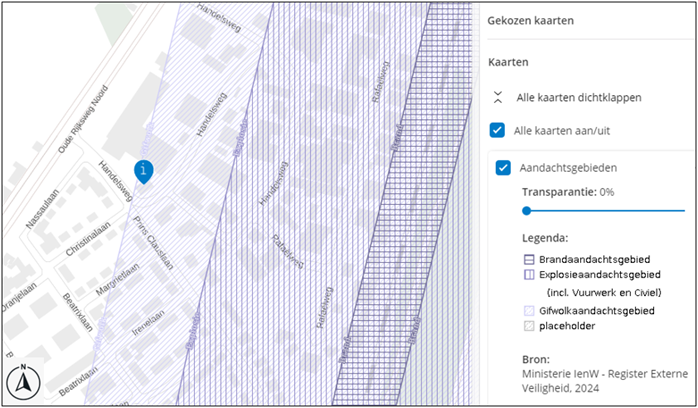Click 'Prins Clauslaan' street label
The height and width of the screenshot is (408, 698).
pyautogui.click(x=152, y=243)
